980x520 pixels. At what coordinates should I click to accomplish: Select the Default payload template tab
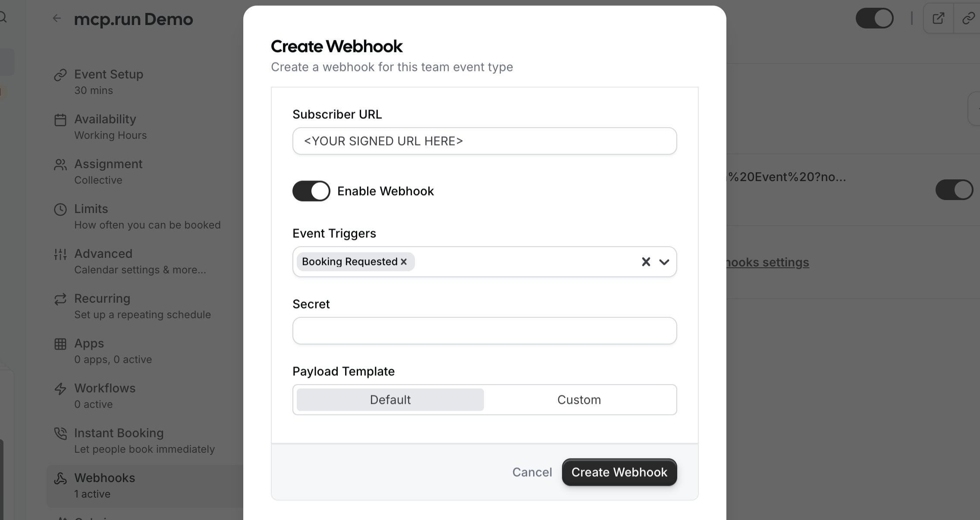click(390, 400)
